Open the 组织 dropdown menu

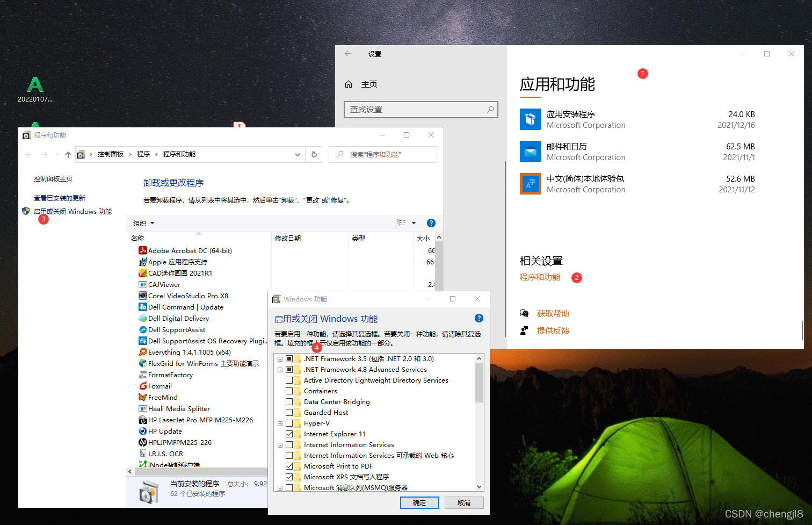[x=143, y=223]
